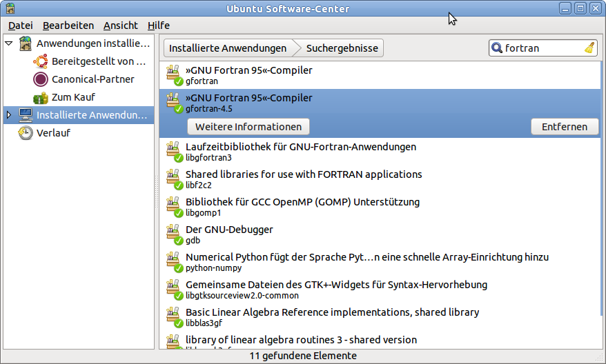Click the Canonical-Partner purple circle icon
This screenshot has width=606, height=364.
tap(41, 79)
